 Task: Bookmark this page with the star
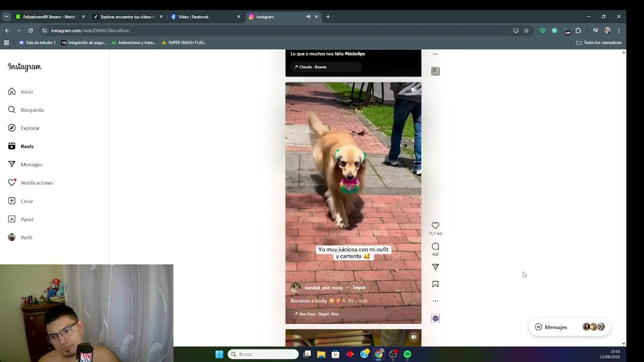(526, 30)
